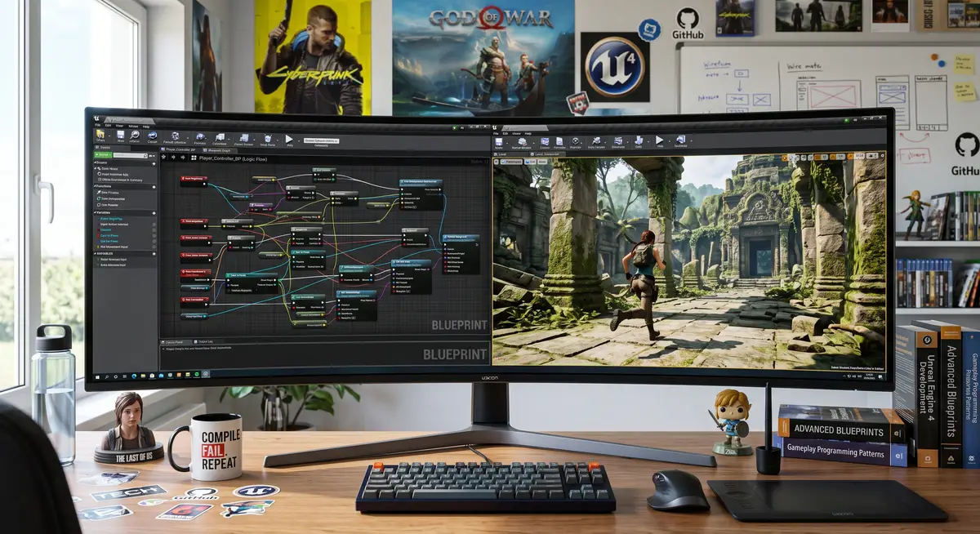This screenshot has width=980, height=534.
Task: Click the star bookmark icon above the graph
Action: point(163,157)
